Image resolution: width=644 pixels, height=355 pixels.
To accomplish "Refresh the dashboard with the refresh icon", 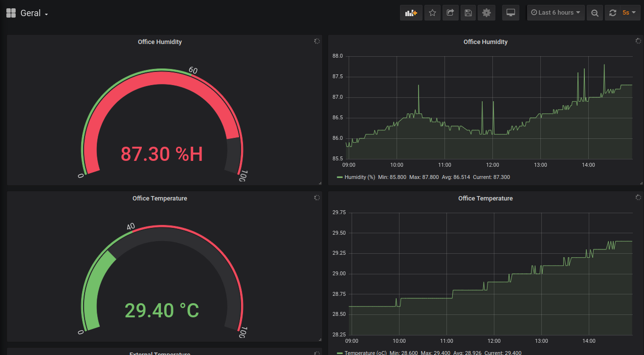I will coord(613,13).
